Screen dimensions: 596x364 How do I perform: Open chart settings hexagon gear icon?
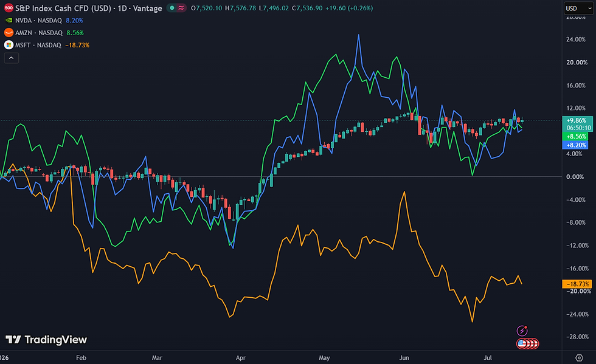pyautogui.click(x=579, y=357)
